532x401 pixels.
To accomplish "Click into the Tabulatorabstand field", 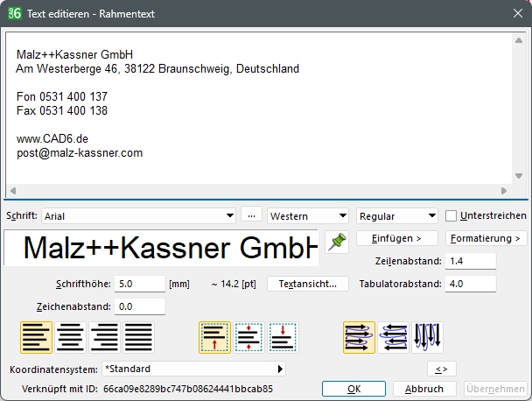I will coord(471,284).
